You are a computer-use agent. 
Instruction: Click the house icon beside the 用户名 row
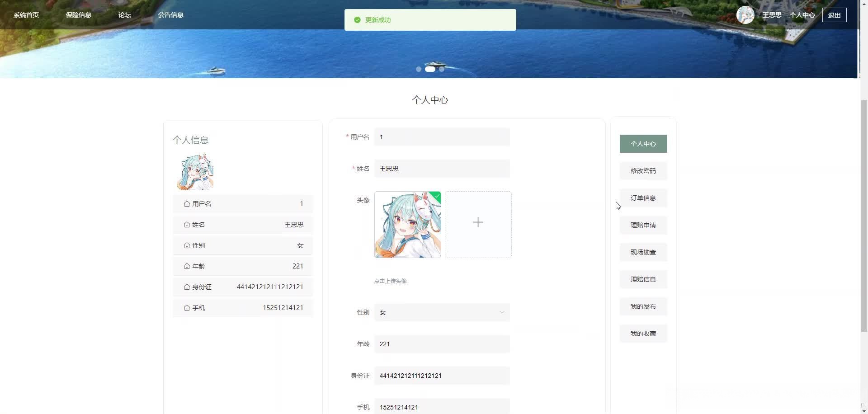pos(187,203)
